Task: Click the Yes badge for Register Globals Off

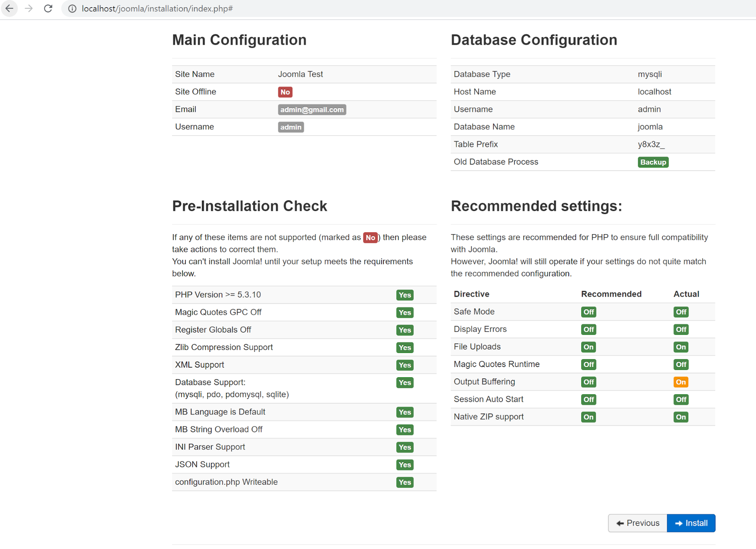Action: (x=405, y=330)
